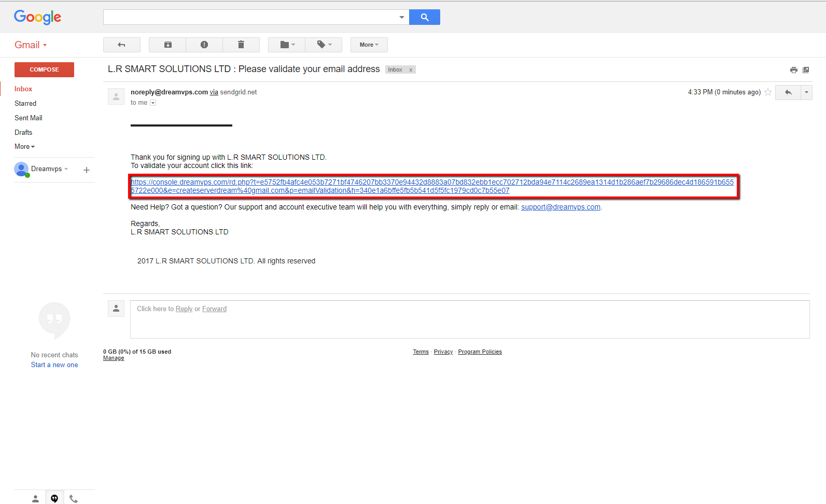Open the Inbox folder

(x=23, y=89)
